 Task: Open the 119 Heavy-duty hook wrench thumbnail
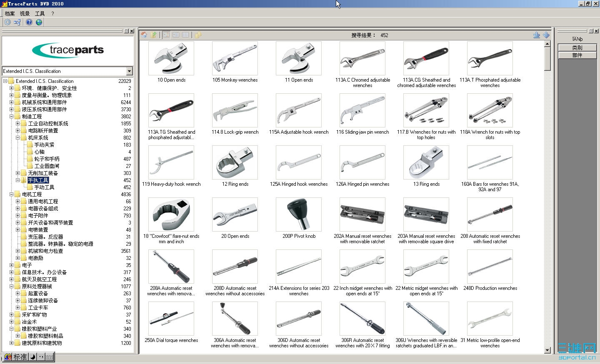coord(171,162)
